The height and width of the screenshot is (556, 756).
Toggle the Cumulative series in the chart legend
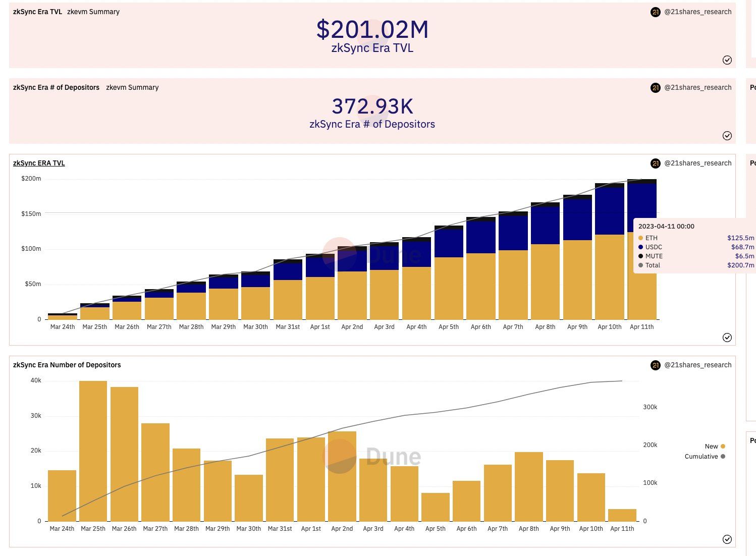click(705, 457)
